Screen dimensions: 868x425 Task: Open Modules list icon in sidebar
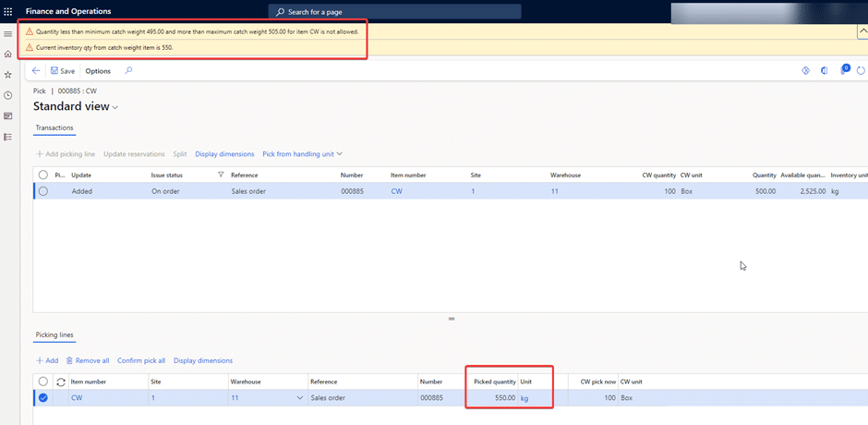coord(7,137)
